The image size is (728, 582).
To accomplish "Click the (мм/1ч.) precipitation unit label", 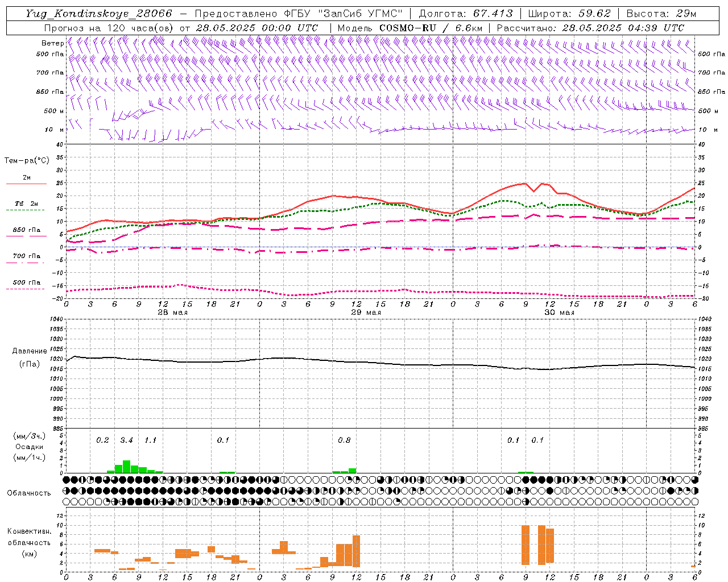I will [29, 458].
